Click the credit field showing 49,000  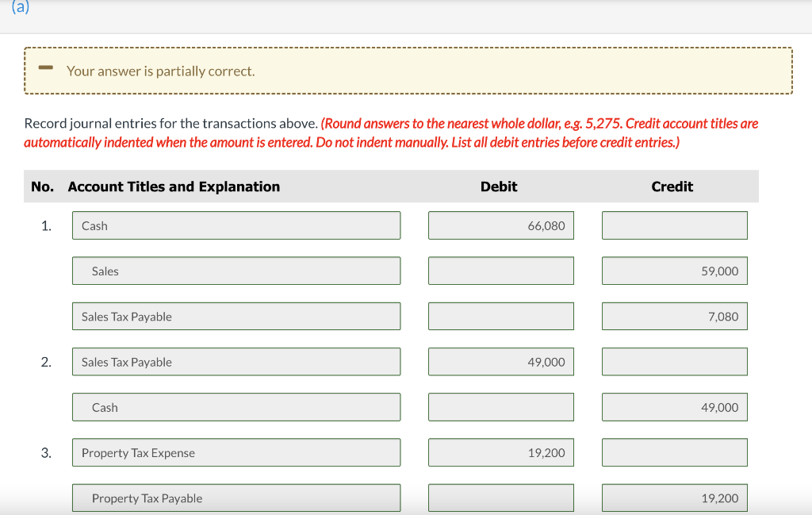[x=674, y=406]
